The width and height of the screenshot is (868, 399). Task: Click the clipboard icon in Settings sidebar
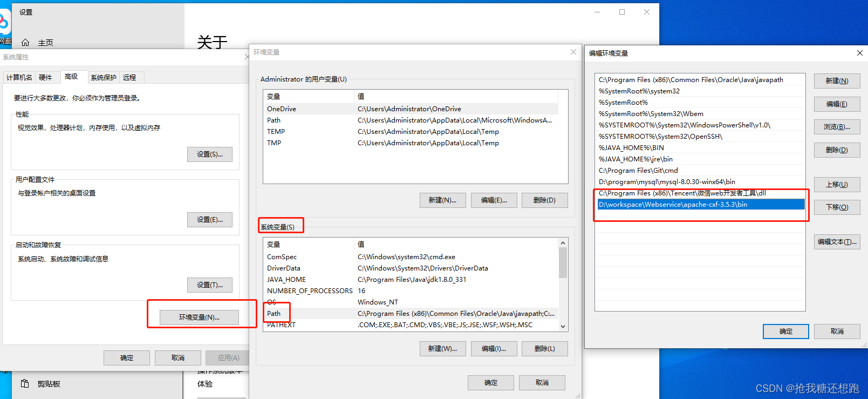[25, 383]
